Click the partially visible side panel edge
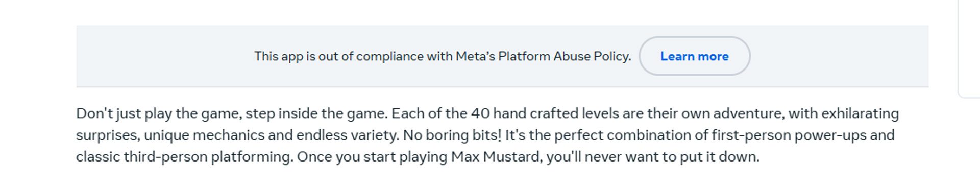The image size is (980, 184). pos(969,49)
